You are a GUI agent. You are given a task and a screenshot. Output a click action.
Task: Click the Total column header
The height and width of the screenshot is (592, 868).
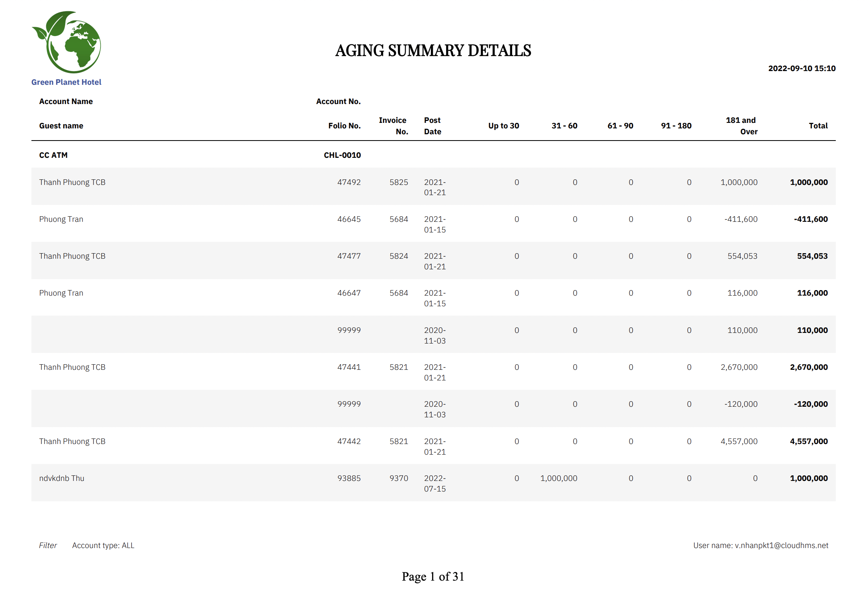click(x=818, y=126)
